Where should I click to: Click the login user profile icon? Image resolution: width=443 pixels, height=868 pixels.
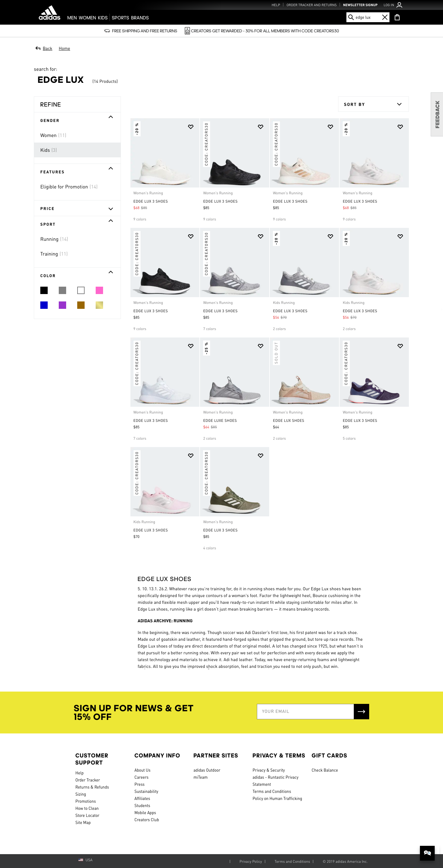[399, 5]
